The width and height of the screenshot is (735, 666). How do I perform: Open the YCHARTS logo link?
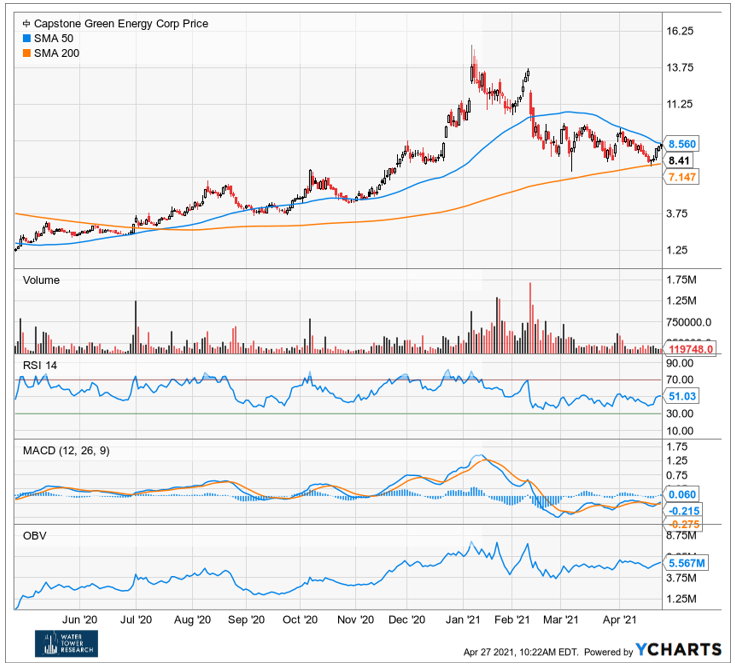[x=678, y=650]
